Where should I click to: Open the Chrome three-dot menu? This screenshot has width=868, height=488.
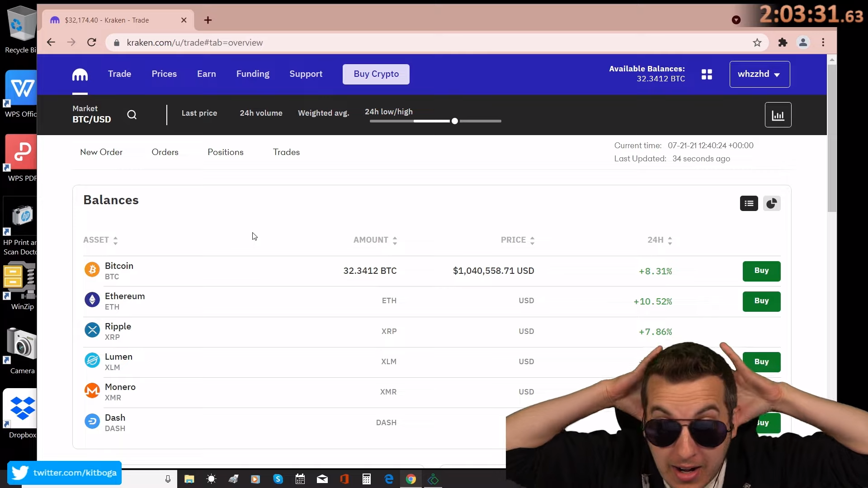point(823,42)
